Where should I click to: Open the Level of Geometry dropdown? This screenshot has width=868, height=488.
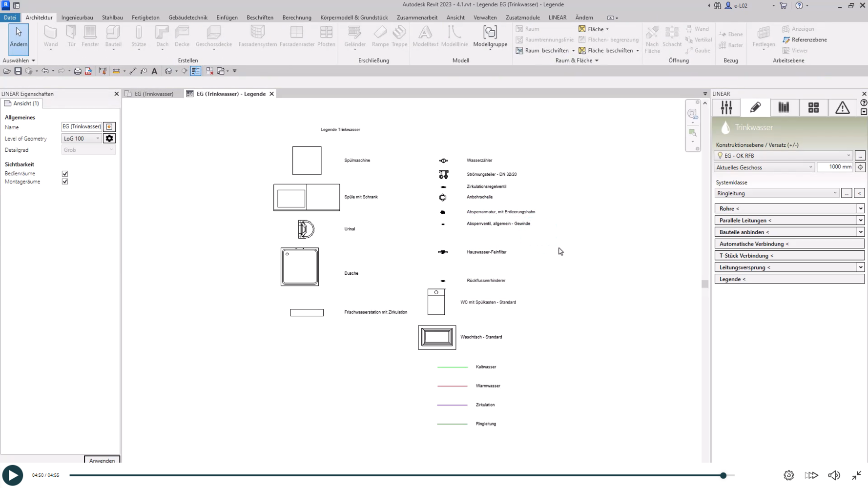(x=82, y=139)
